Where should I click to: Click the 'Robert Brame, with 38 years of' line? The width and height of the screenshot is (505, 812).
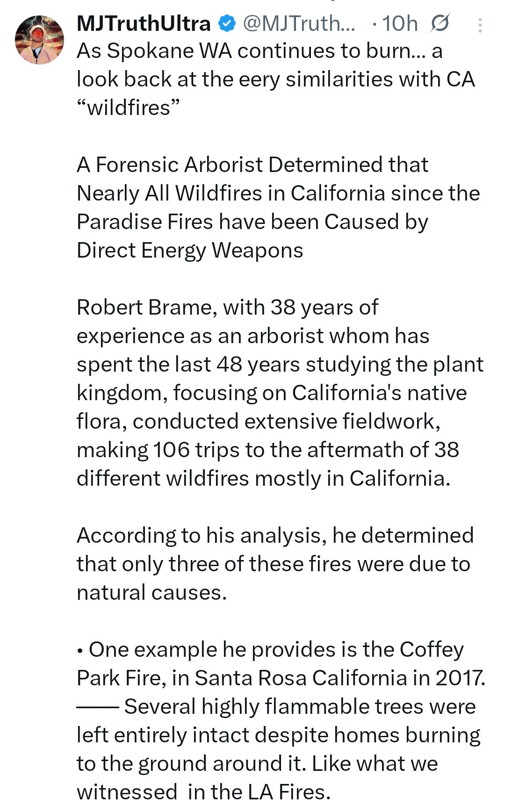pos(228,308)
